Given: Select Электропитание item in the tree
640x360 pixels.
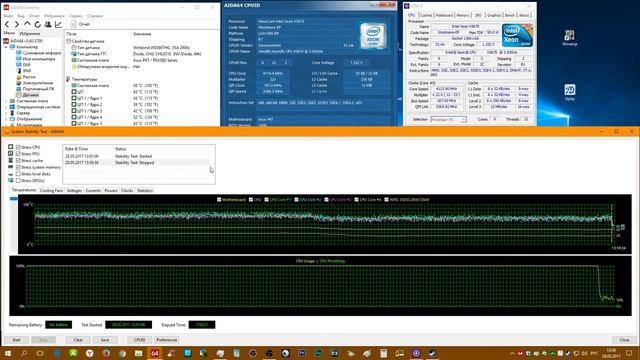Looking at the screenshot, I should coord(34,83).
